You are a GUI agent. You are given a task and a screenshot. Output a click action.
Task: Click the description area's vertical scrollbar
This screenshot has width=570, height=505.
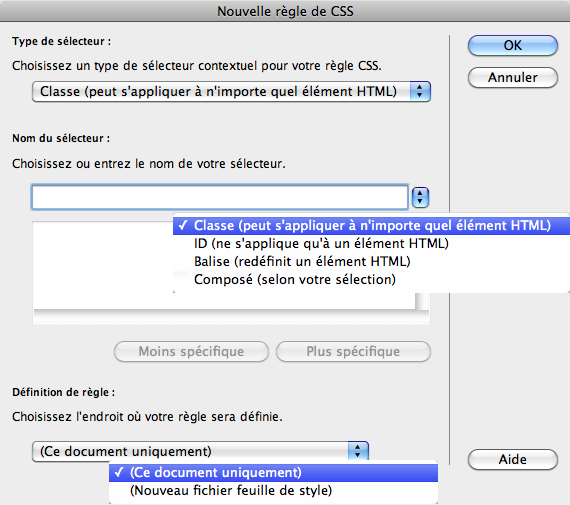[422, 301]
